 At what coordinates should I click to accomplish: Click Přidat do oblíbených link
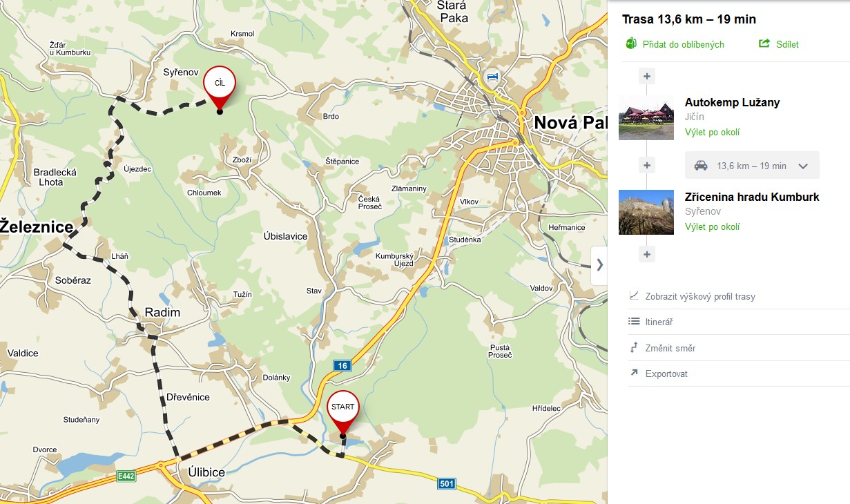[683, 44]
